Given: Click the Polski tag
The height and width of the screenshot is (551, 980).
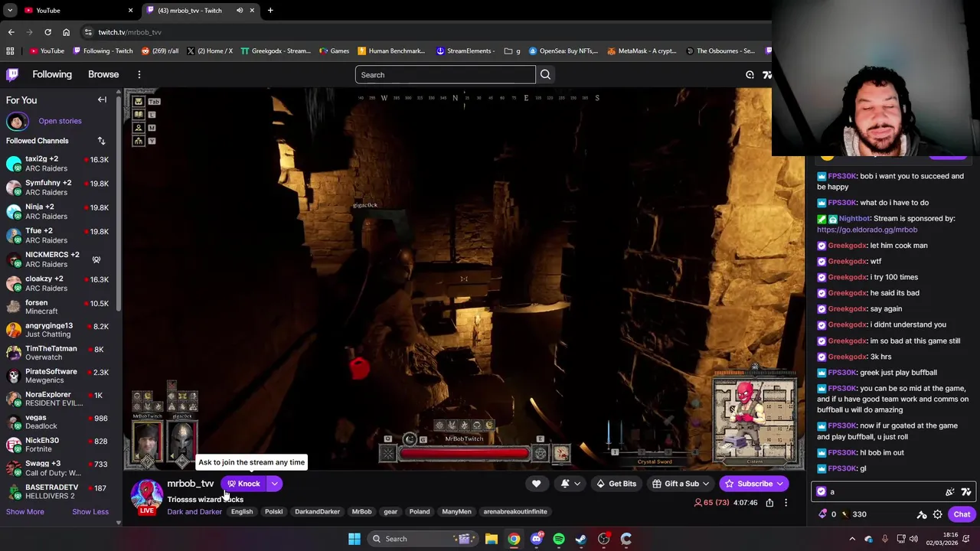Looking at the screenshot, I should (273, 512).
